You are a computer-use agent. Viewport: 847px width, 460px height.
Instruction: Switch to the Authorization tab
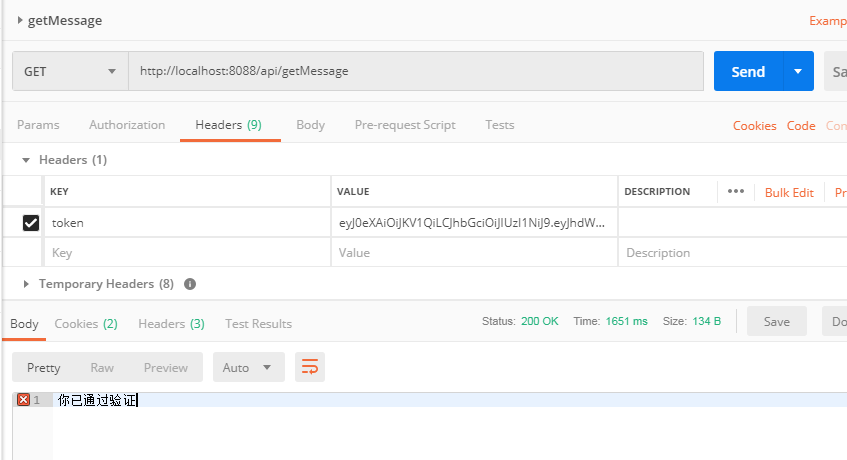127,125
